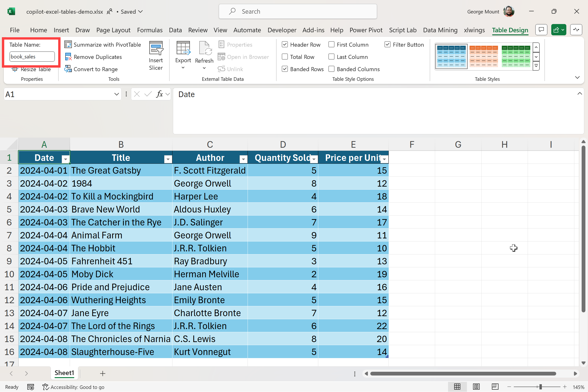
Task: Click the Resize Table button
Action: point(33,69)
